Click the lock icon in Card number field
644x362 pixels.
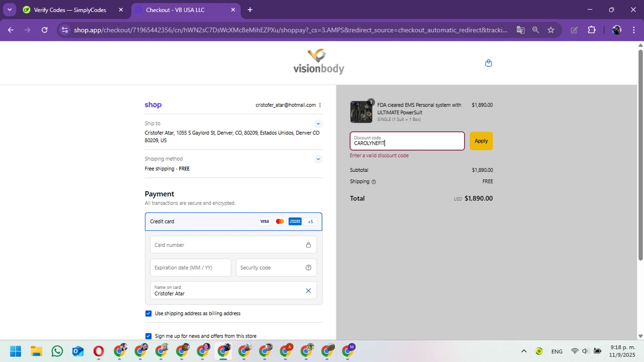(x=308, y=245)
